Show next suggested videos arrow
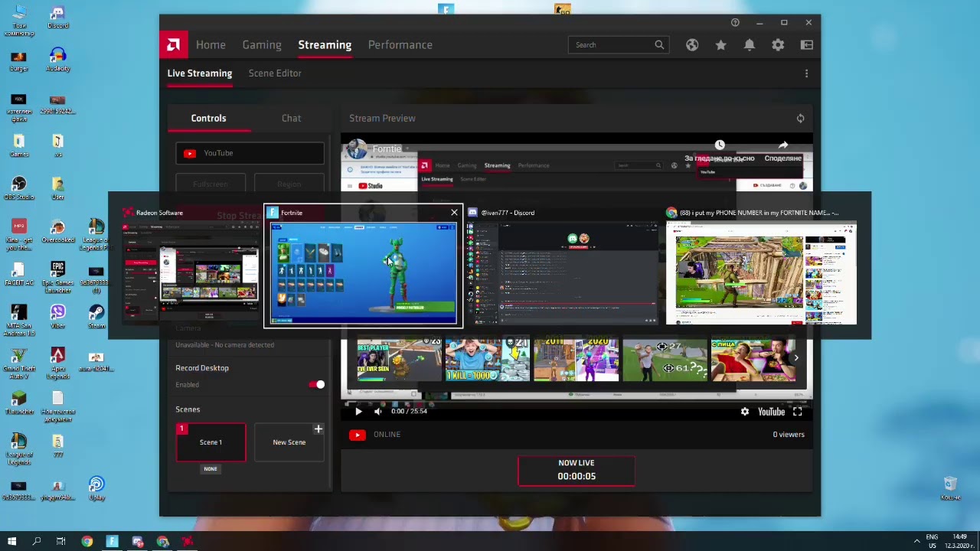980x551 pixels. pos(796,358)
